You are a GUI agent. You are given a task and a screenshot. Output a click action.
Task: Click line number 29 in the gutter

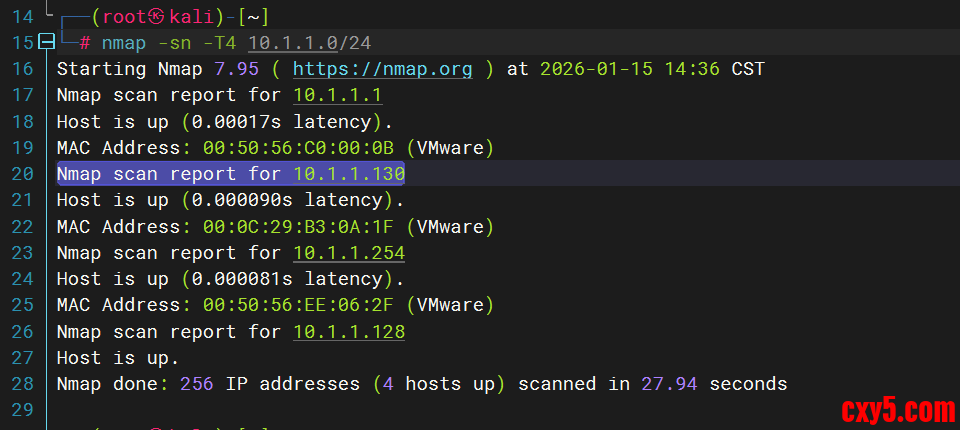click(x=24, y=409)
